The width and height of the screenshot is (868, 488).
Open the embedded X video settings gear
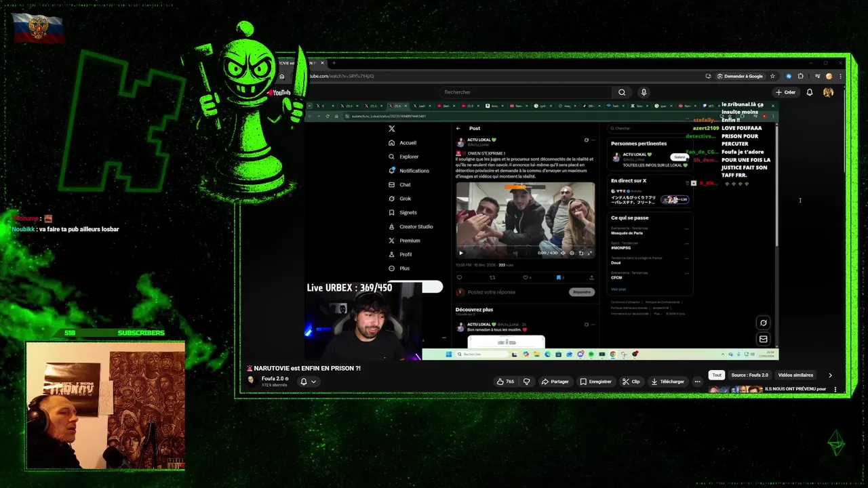[x=572, y=253]
